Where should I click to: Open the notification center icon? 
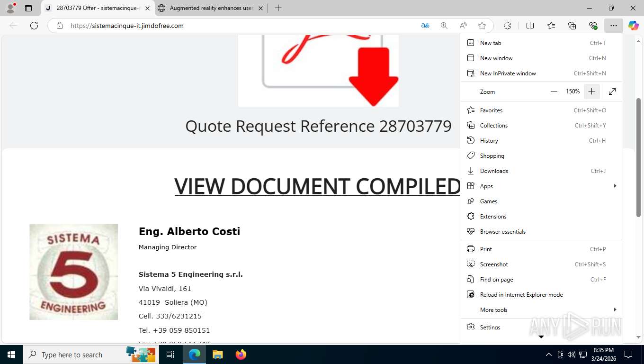628,355
